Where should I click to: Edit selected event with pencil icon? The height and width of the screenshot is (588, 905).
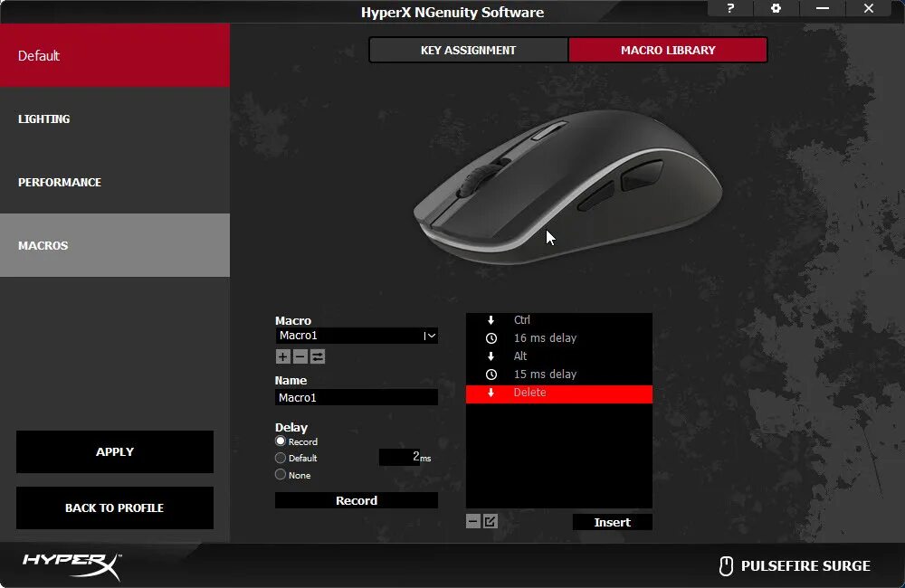[490, 522]
